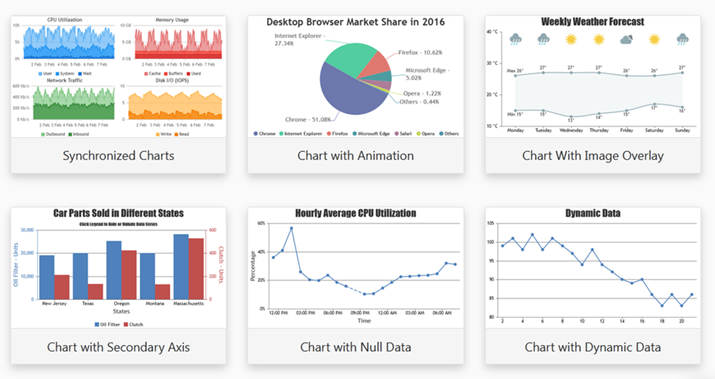Click the Sunday rain cloud weather icon
Viewport: 715px width, 379px height.
[682, 40]
